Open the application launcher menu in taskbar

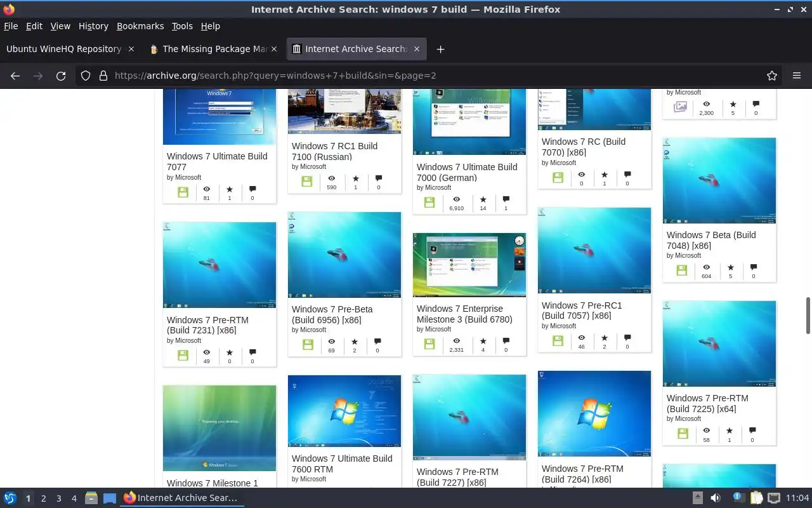click(10, 498)
